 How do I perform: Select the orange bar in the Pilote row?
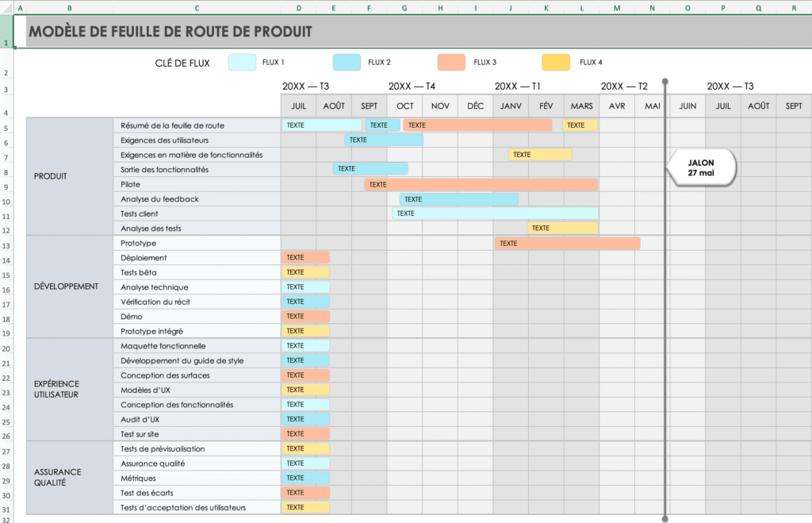point(481,184)
